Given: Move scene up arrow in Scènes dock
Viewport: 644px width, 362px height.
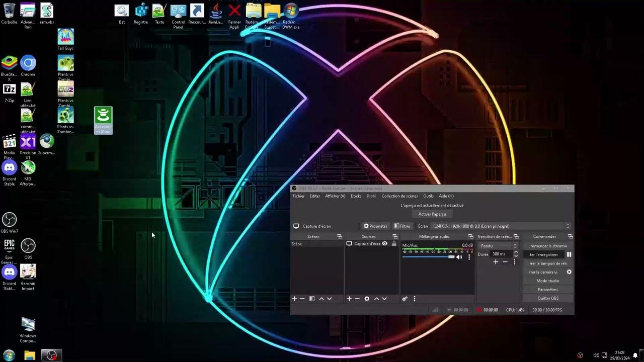Looking at the screenshot, I should tap(321, 299).
